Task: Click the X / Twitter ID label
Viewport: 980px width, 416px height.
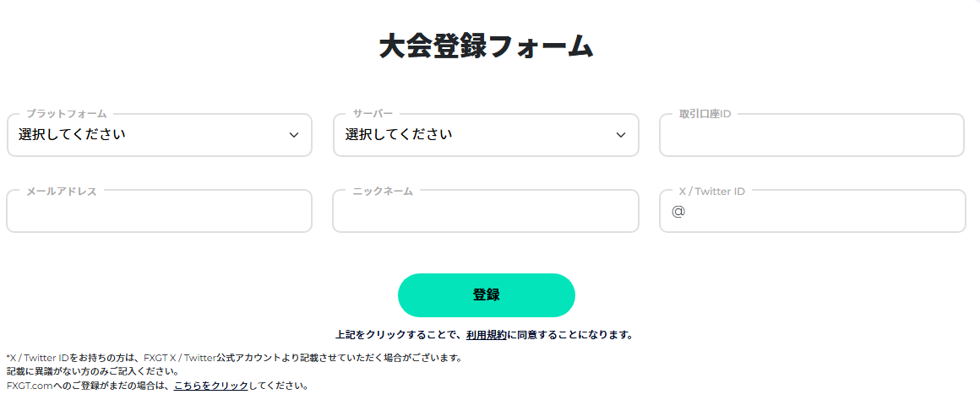Action: click(x=711, y=192)
